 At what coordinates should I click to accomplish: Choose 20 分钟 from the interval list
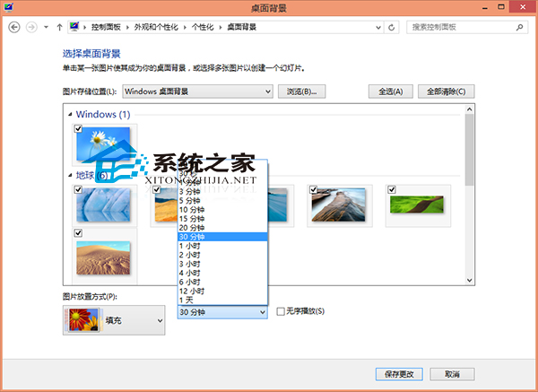coord(222,228)
